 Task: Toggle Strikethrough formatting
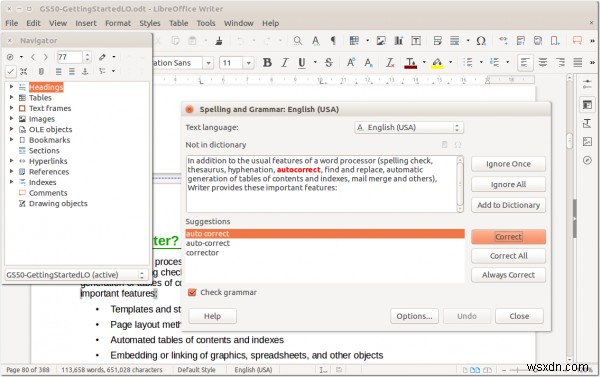329,62
